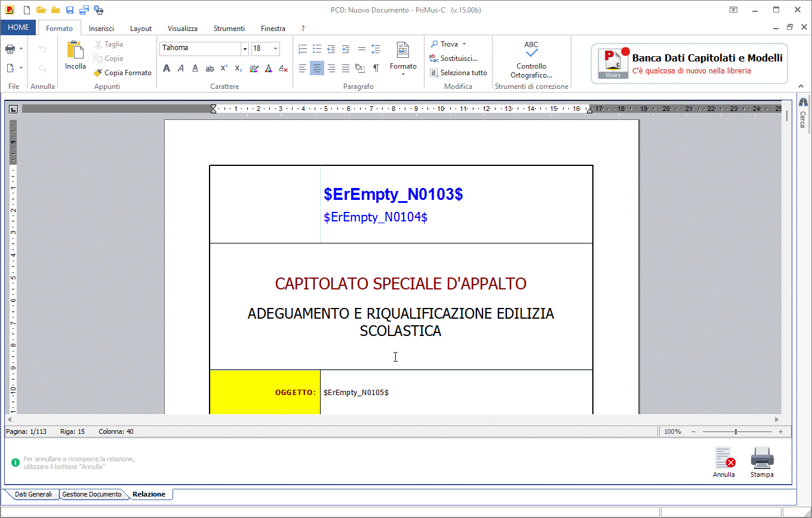Expand the Trova dropdown arrow
This screenshot has height=518, width=812.
464,44
